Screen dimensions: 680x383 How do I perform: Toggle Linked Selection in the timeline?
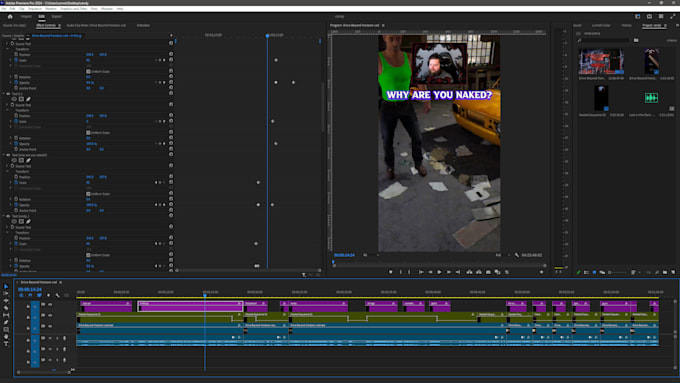point(39,295)
